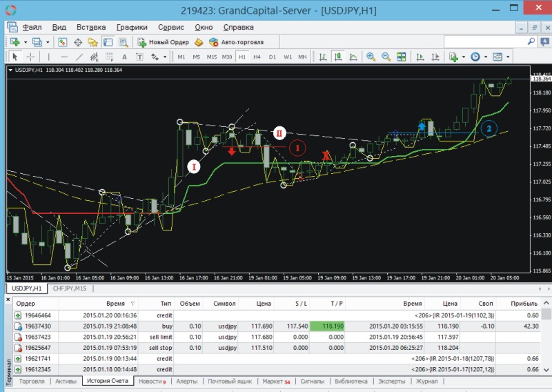The width and height of the screenshot is (552, 392).
Task: Open the Торговля terminal tab
Action: click(x=32, y=382)
